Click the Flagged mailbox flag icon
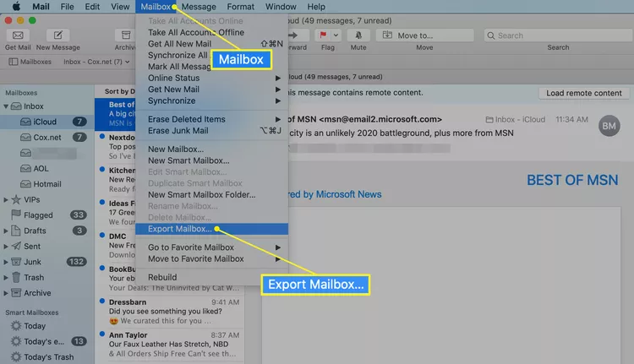Image resolution: width=634 pixels, height=364 pixels. click(x=16, y=215)
